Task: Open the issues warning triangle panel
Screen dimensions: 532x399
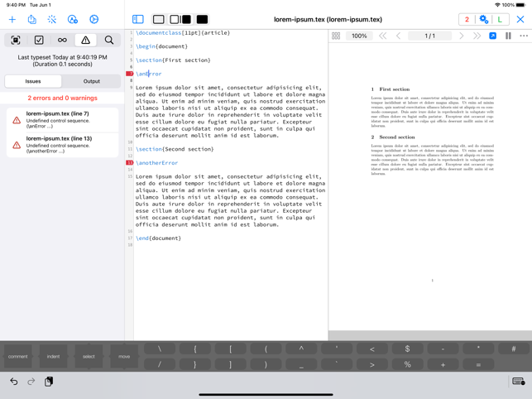Action: click(x=85, y=40)
